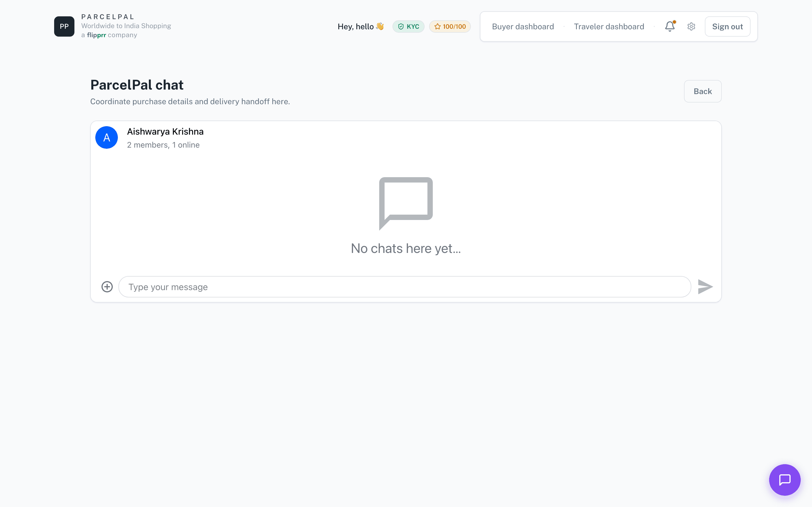Open the notifications bell
Screen dimensions: 812x507
coord(669,26)
